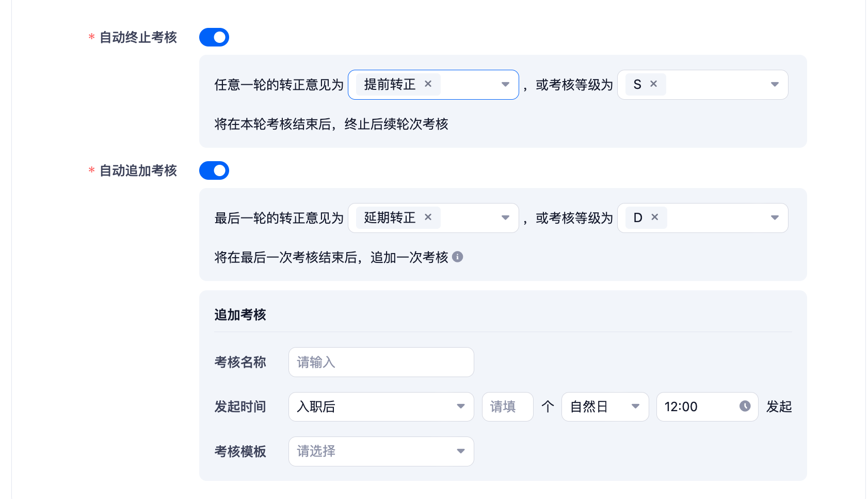Image resolution: width=868 pixels, height=499 pixels.
Task: Expand the 延期转正 opinion dropdown
Action: pos(505,218)
